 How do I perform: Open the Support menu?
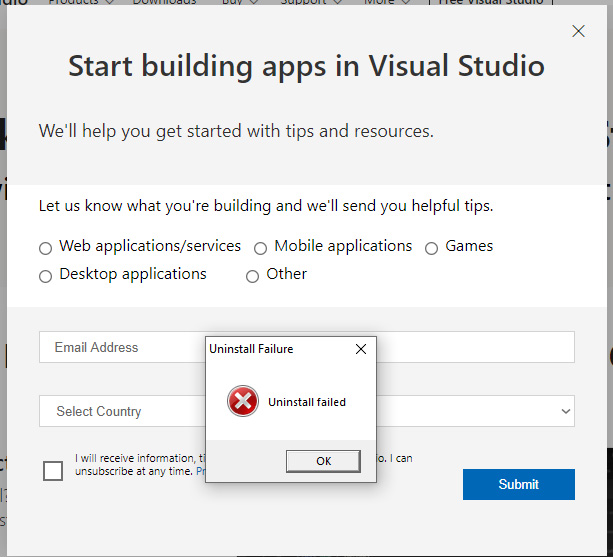point(311,2)
